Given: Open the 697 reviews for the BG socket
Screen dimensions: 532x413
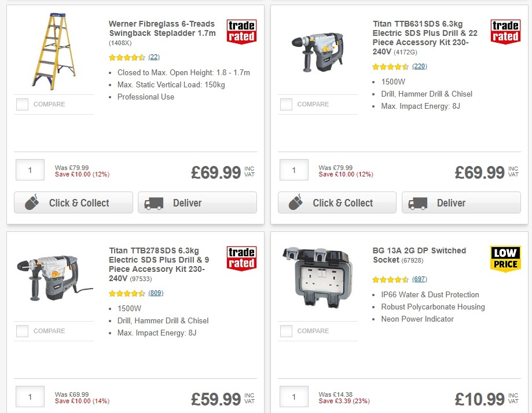Looking at the screenshot, I should pos(420,279).
